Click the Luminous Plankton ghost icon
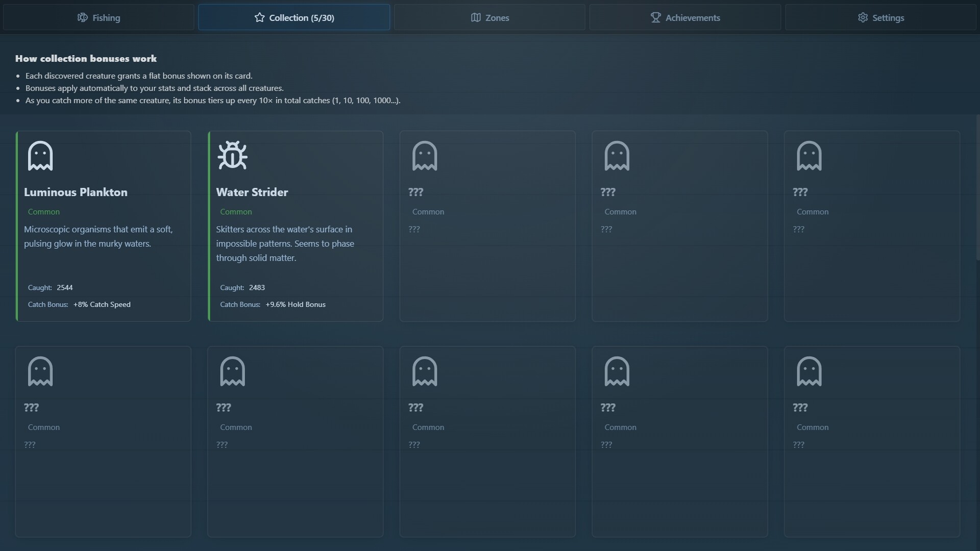980x551 pixels. click(40, 156)
